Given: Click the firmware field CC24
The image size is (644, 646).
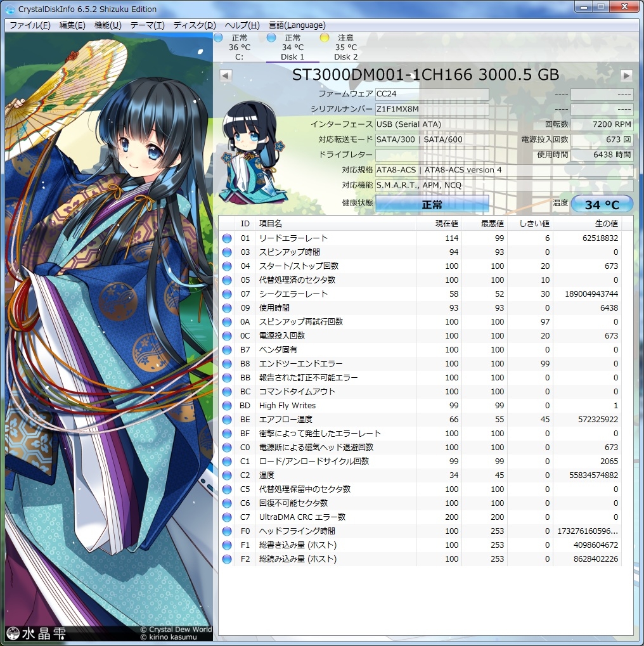Looking at the screenshot, I should pos(432,94).
